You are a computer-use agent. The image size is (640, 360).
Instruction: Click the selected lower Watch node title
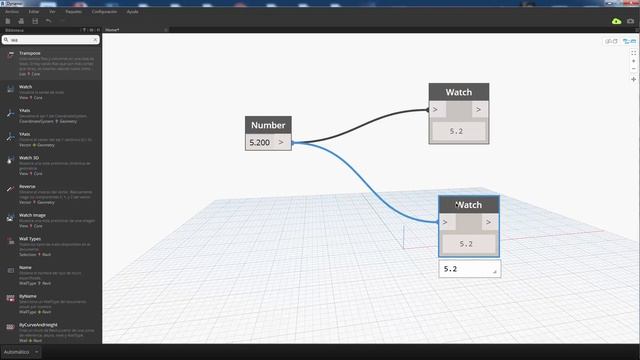point(469,205)
